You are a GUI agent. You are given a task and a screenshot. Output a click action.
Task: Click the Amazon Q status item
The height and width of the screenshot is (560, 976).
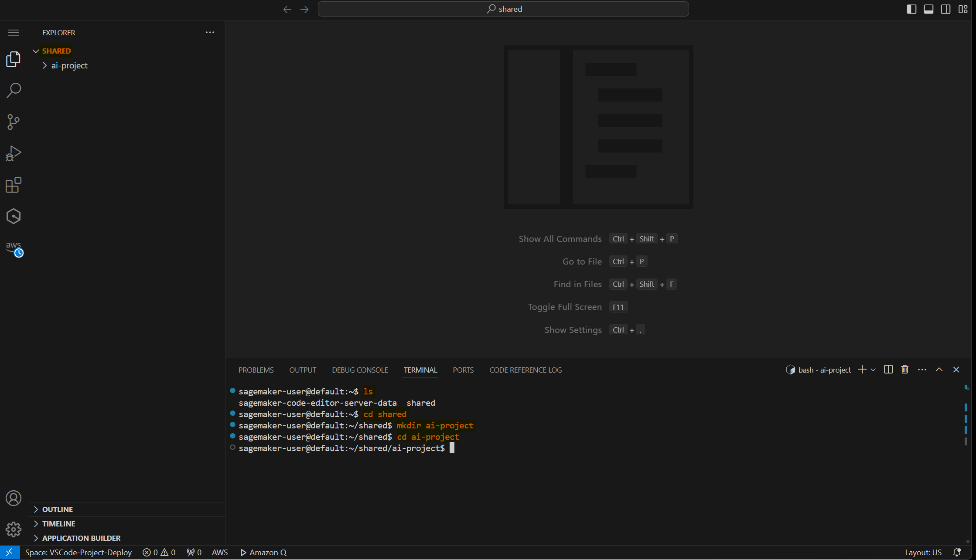pos(263,553)
